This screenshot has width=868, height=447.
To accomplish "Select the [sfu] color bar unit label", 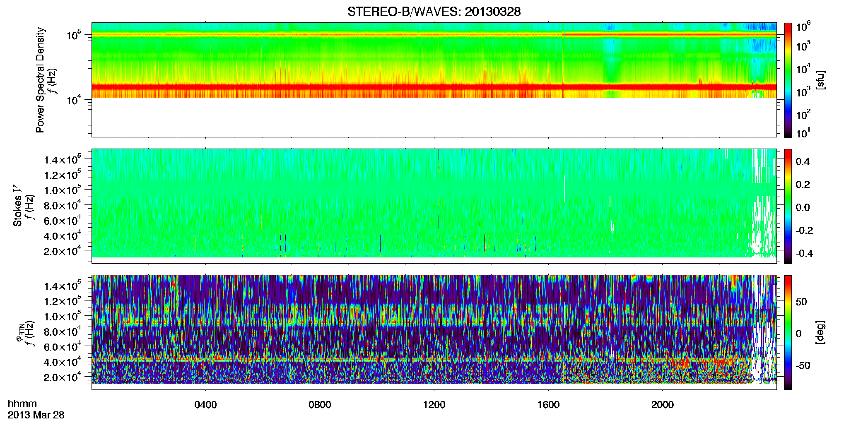I will [x=820, y=80].
